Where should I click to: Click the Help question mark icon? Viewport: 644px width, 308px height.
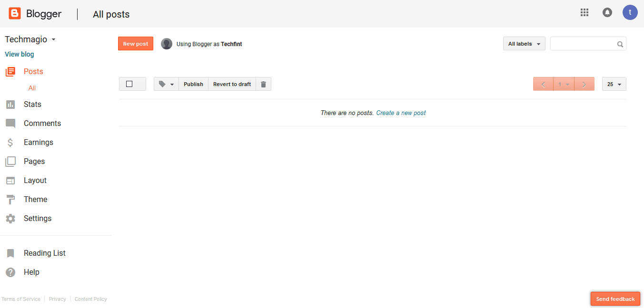[x=10, y=272]
